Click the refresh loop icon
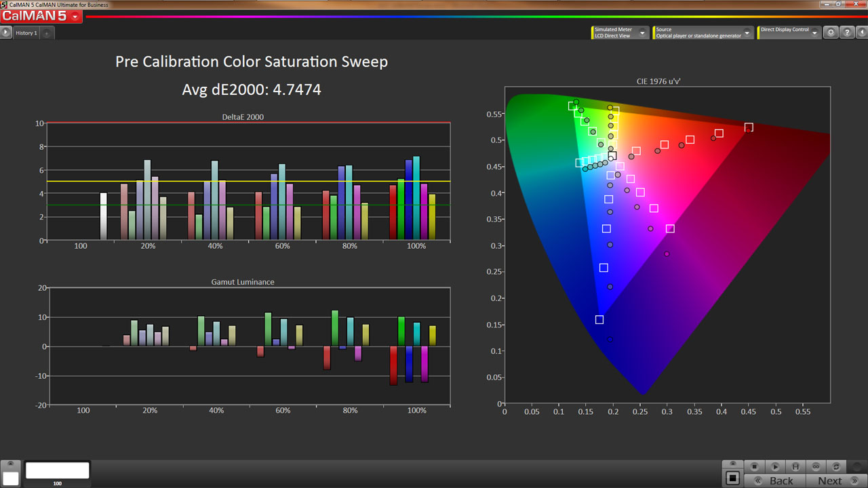This screenshot has width=868, height=488. click(837, 467)
